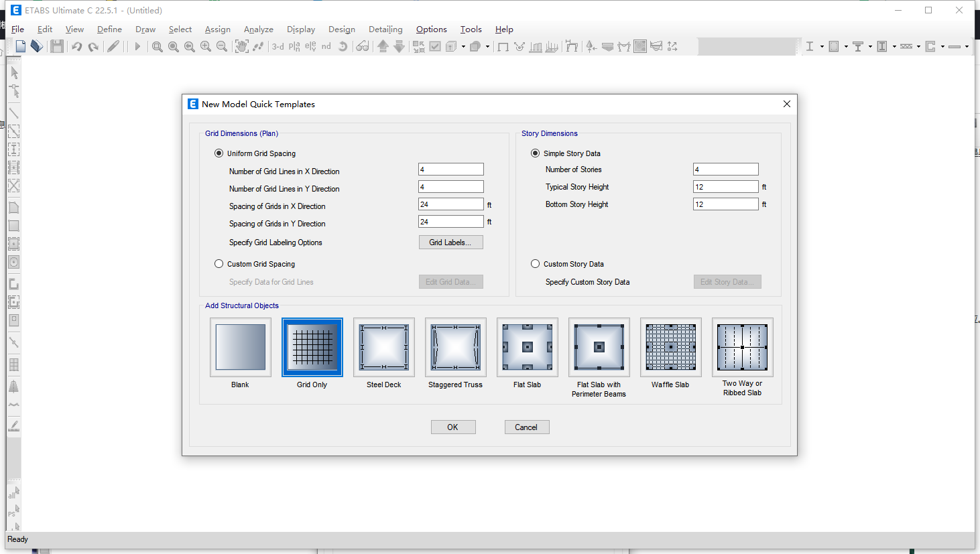
Task: Open the File menu
Action: [18, 29]
